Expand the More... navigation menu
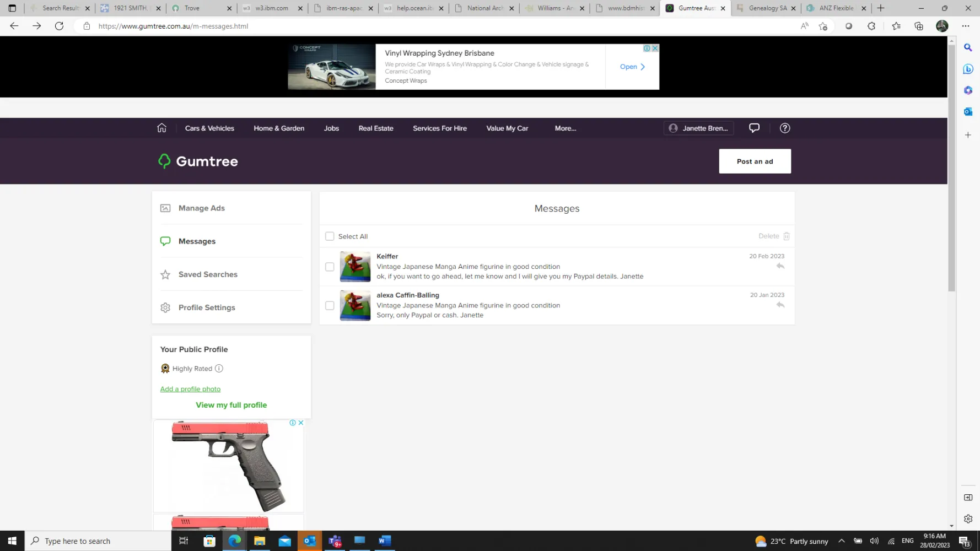Image resolution: width=980 pixels, height=551 pixels. point(565,128)
